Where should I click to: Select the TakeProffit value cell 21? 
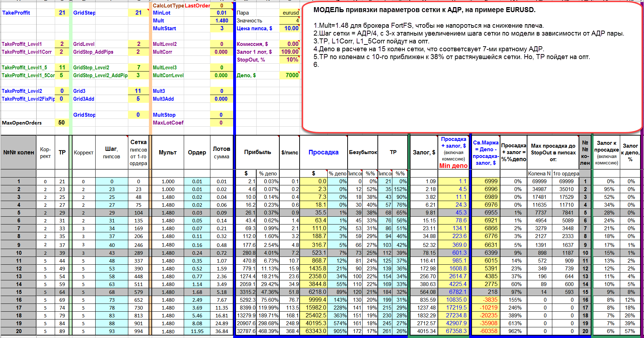point(62,12)
